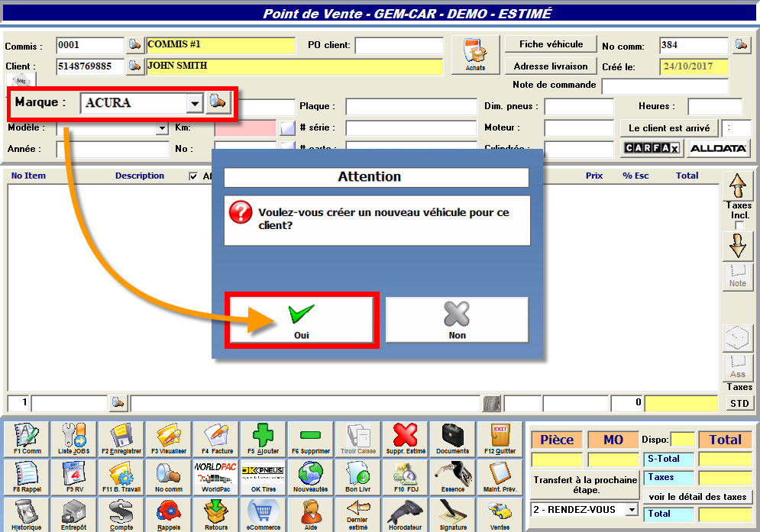
Task: Open F11 B. Travail work order
Action: click(x=121, y=477)
